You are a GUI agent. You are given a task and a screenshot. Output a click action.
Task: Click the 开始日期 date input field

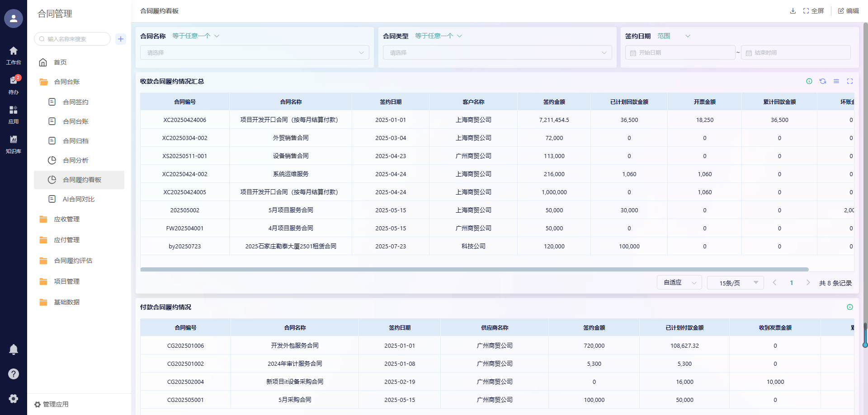pos(680,53)
